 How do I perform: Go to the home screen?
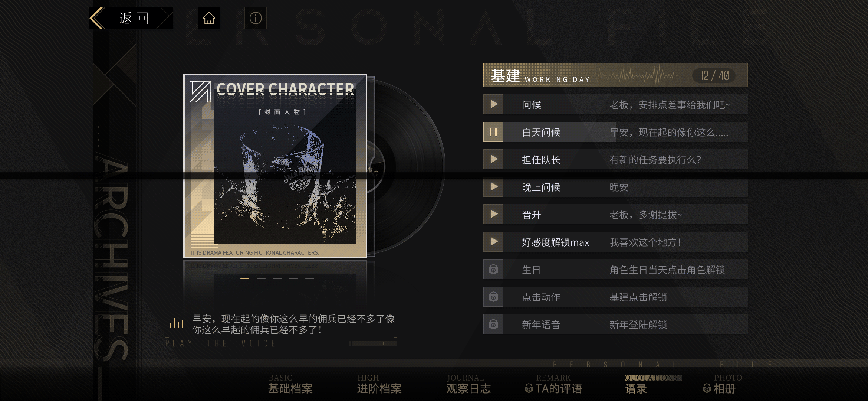coord(209,18)
